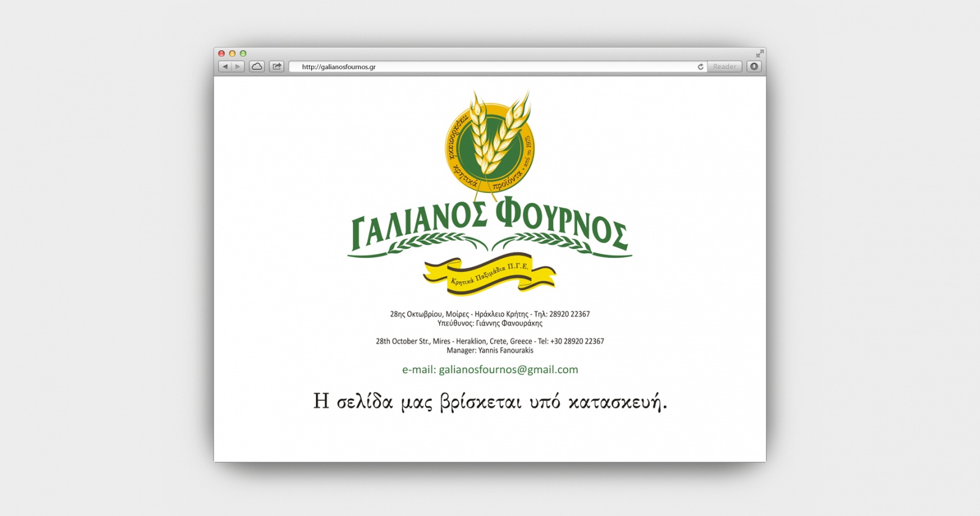Click the galianosfournos.gr address field
The width and height of the screenshot is (980, 516).
[x=497, y=67]
